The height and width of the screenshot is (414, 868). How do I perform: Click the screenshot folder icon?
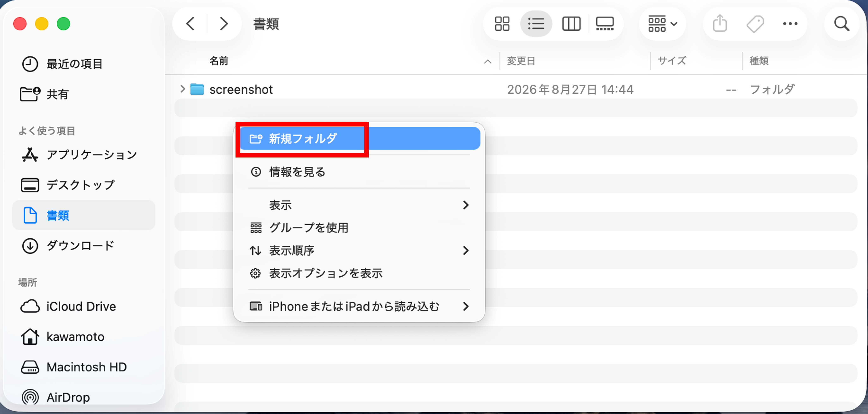197,89
